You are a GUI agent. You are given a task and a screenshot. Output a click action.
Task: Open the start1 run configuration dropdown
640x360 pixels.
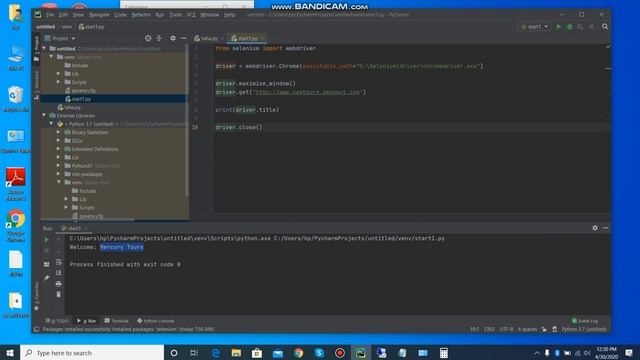point(534,27)
